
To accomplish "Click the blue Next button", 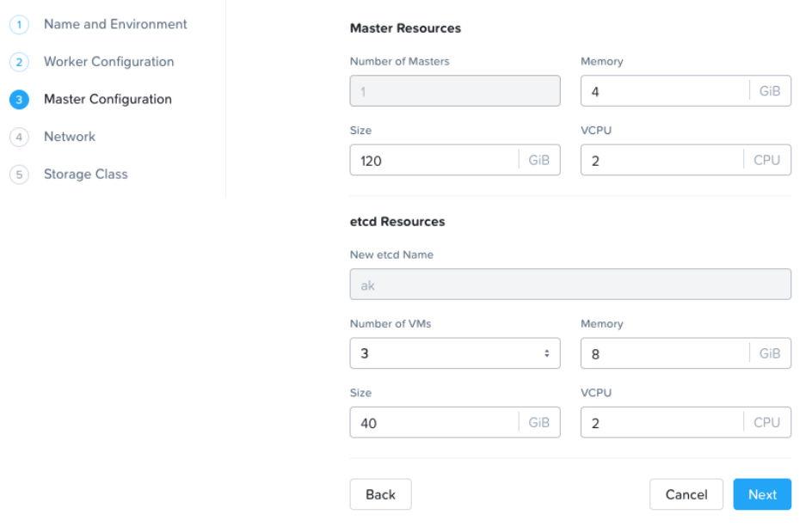I will pyautogui.click(x=762, y=494).
